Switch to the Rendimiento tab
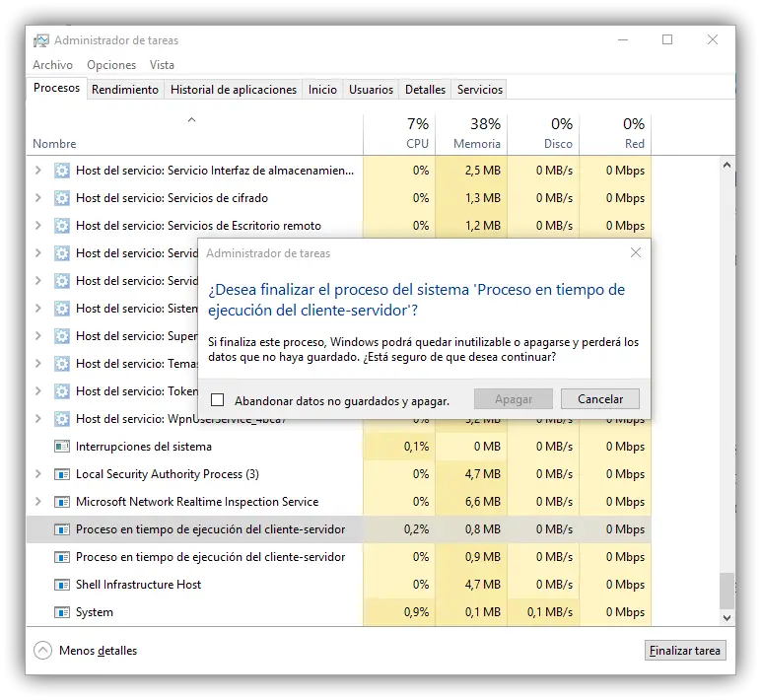761x700 pixels. coord(125,90)
